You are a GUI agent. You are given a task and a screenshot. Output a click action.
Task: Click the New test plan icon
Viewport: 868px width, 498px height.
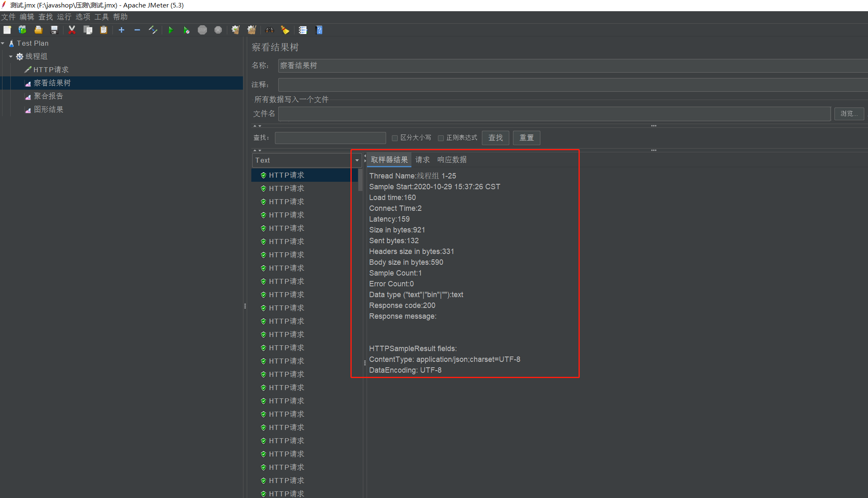(x=7, y=30)
